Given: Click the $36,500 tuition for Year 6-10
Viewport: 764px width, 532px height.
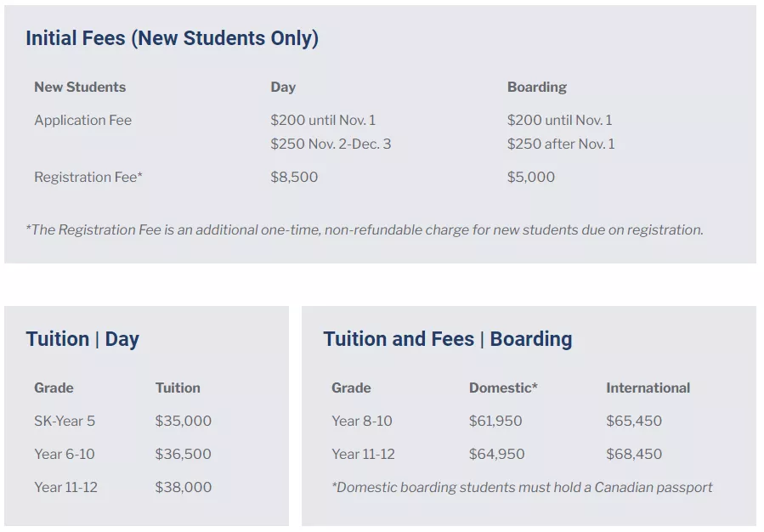Looking at the screenshot, I should click(x=184, y=455).
